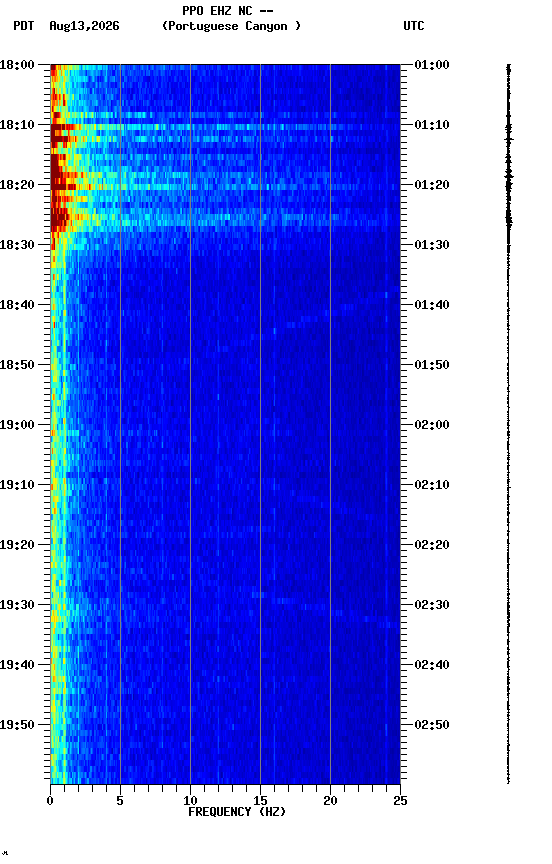Screen dimensions: 552x864
Task: Click the '18:10' PDT time label
Action: pos(17,125)
